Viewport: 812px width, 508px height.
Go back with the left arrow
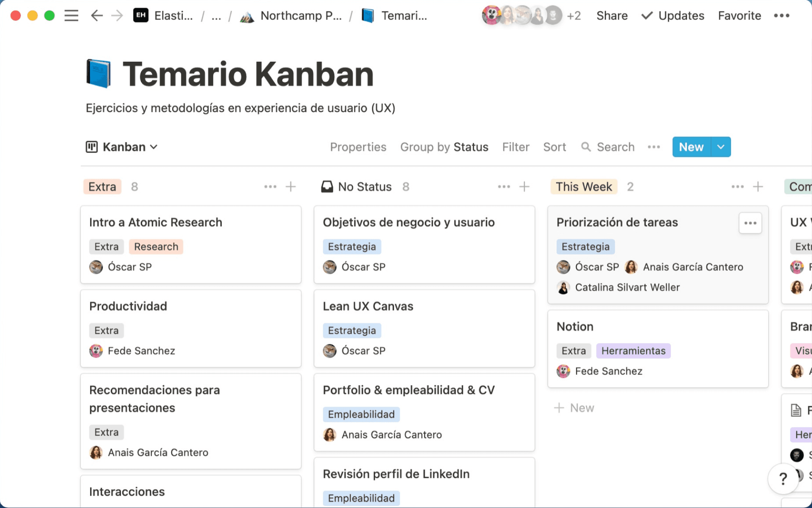pos(97,16)
